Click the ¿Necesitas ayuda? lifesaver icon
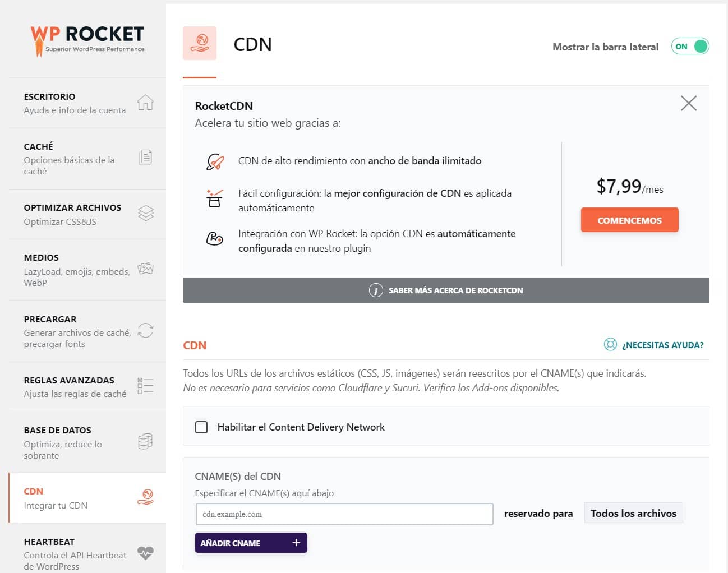 click(610, 344)
